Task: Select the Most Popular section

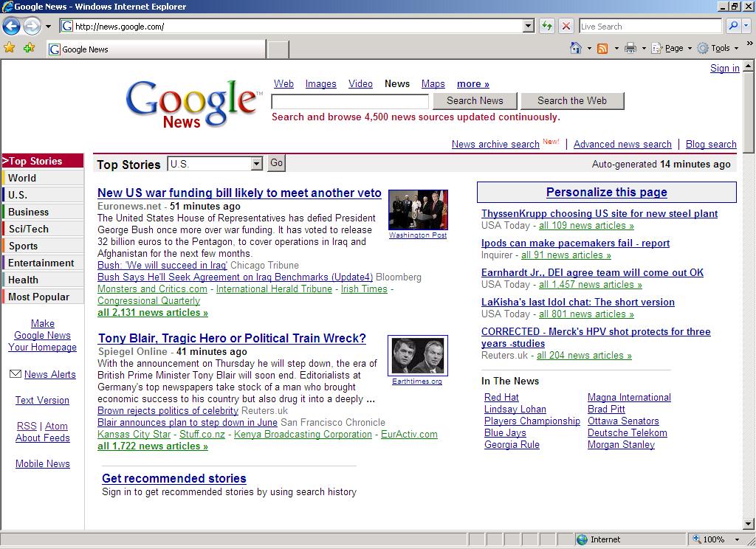Action: point(43,297)
